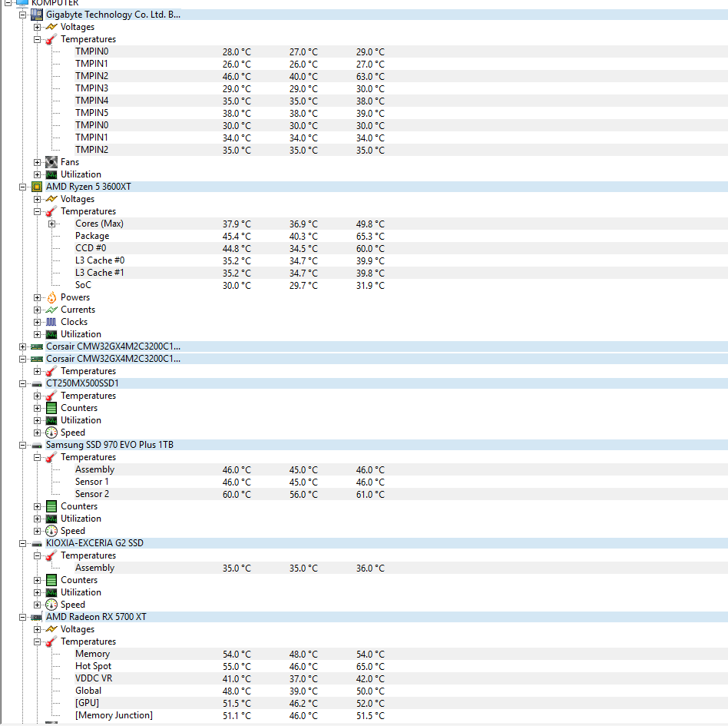Click the Currents icon under Ryzen CPU

pyautogui.click(x=51, y=310)
